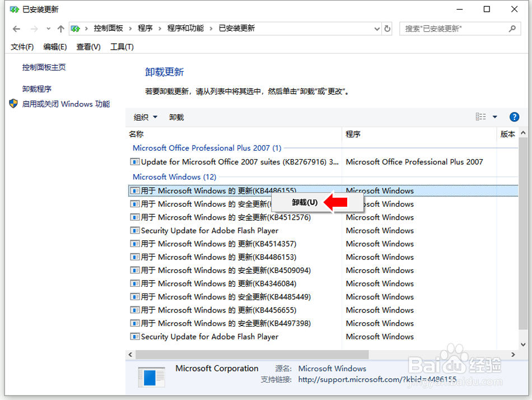Open the recent locations dropdown arrow
Screen dimensions: 532x400
49,29
